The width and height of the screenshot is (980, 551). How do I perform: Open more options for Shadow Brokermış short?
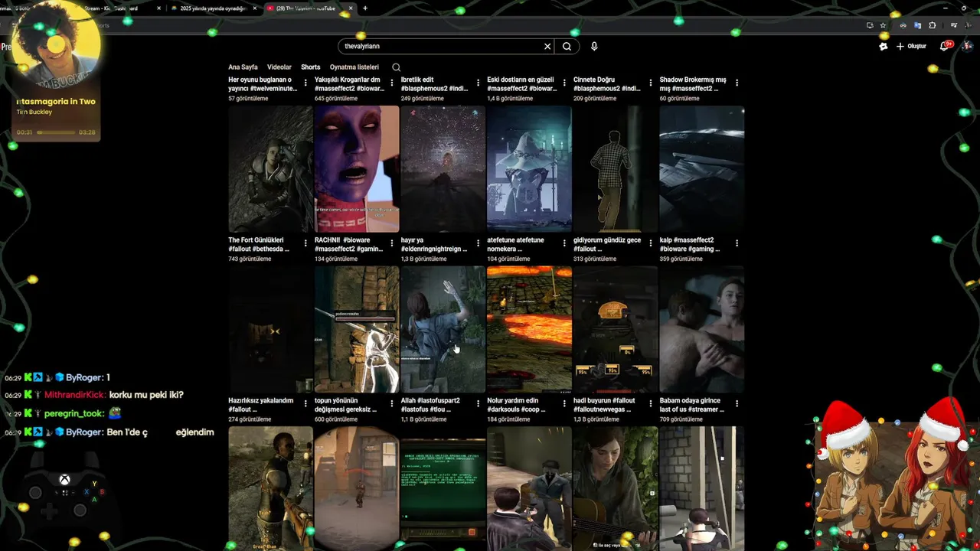click(737, 83)
